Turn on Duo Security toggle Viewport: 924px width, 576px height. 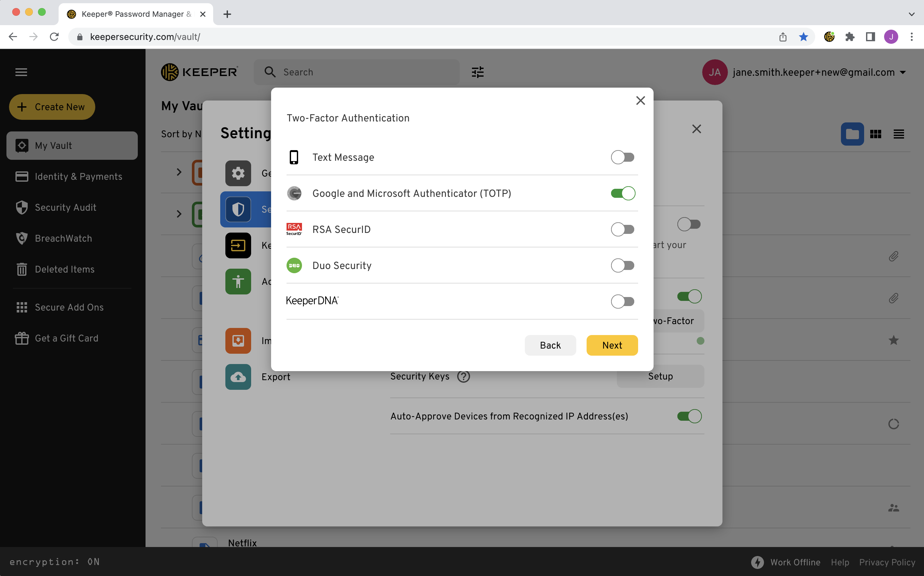pyautogui.click(x=622, y=265)
